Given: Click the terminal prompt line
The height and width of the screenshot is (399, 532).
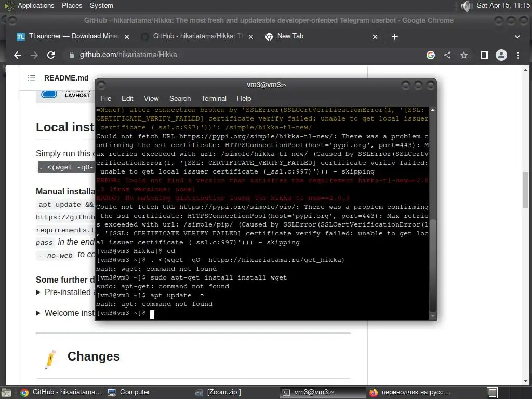Looking at the screenshot, I should pos(126,313).
